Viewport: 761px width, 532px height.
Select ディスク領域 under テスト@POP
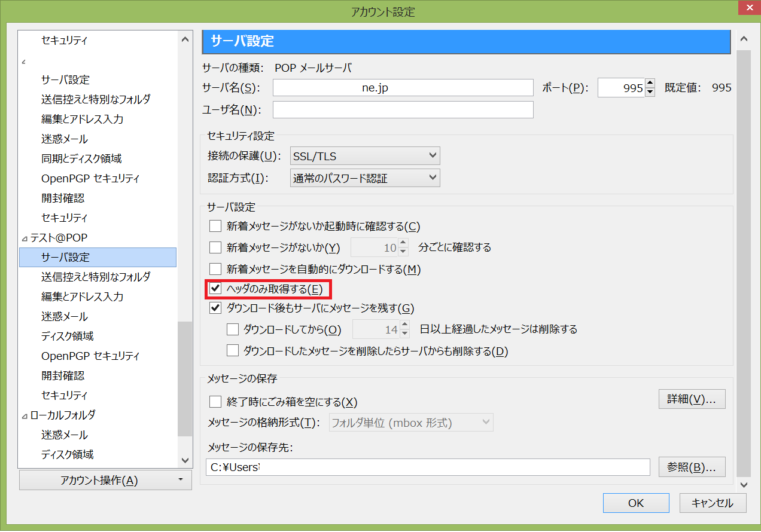point(67,336)
